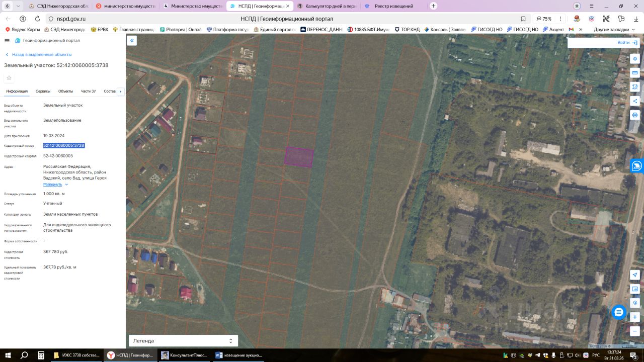Zoom in with the plus button

[x=635, y=317]
